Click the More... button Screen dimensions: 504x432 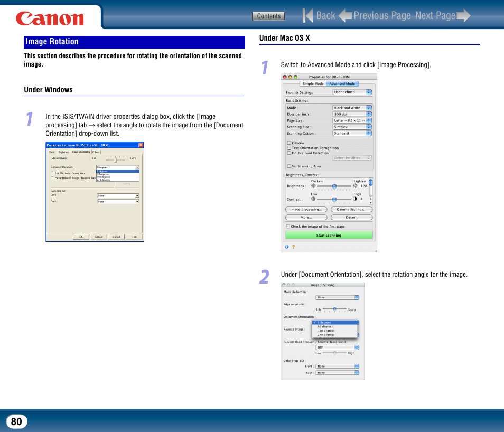tap(306, 217)
